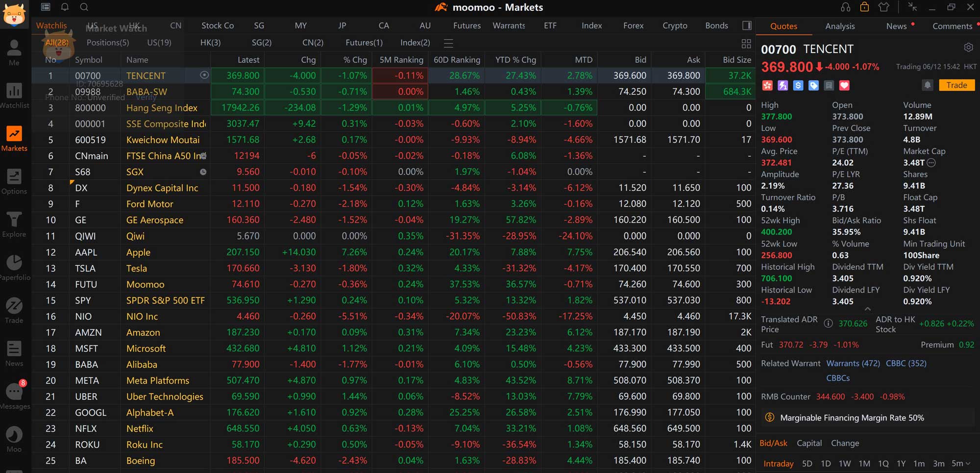980x473 pixels.
Task: Open the Trade section in the sidebar
Action: [x=14, y=311]
